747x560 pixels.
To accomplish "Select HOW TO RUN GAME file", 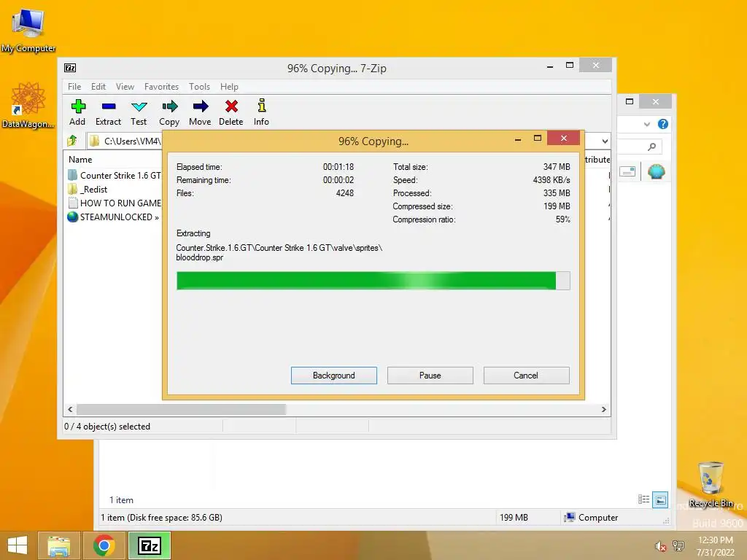I will [115, 203].
